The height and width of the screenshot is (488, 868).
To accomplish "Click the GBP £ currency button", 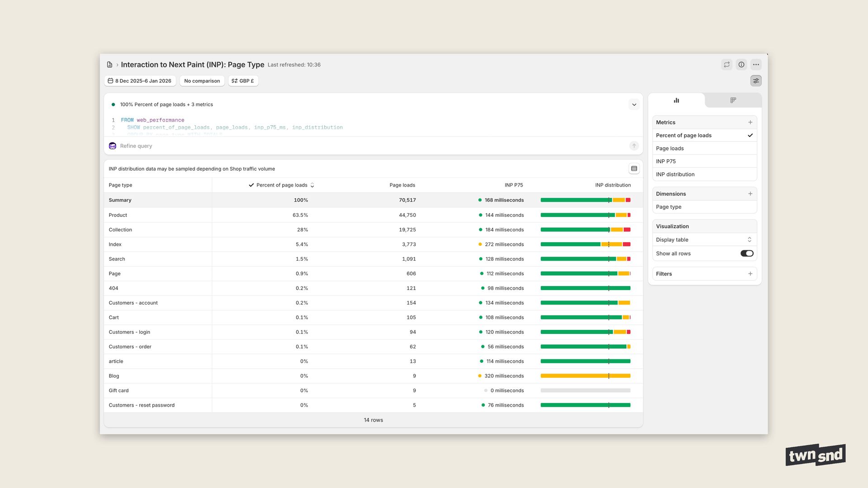I will (x=243, y=81).
